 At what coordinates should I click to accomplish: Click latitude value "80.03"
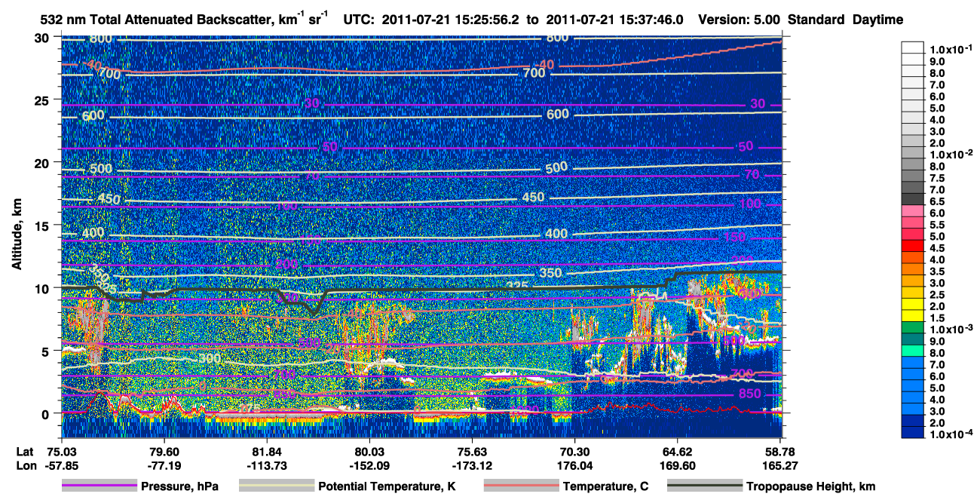pyautogui.click(x=369, y=451)
